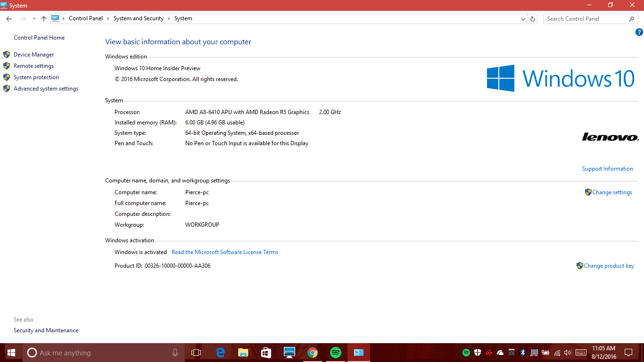Expand the chevron after Control Panel
Viewport: 644px width, 362px height.
[108, 18]
